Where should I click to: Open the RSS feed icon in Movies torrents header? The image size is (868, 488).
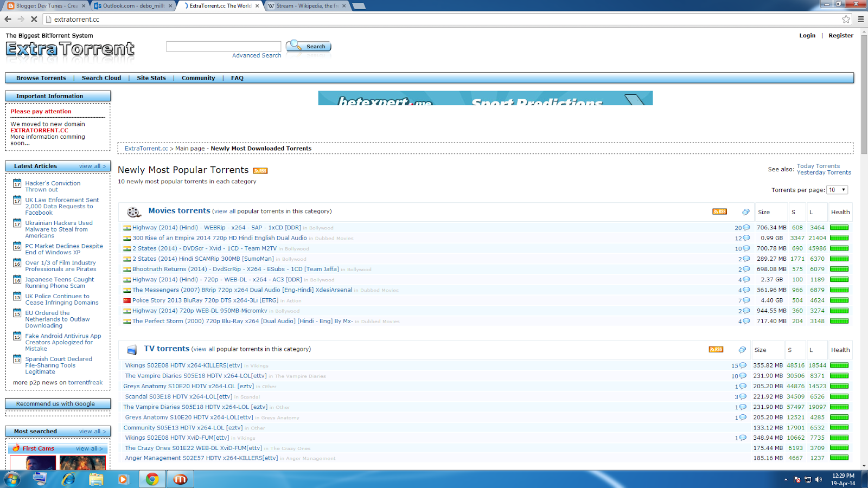(x=719, y=211)
